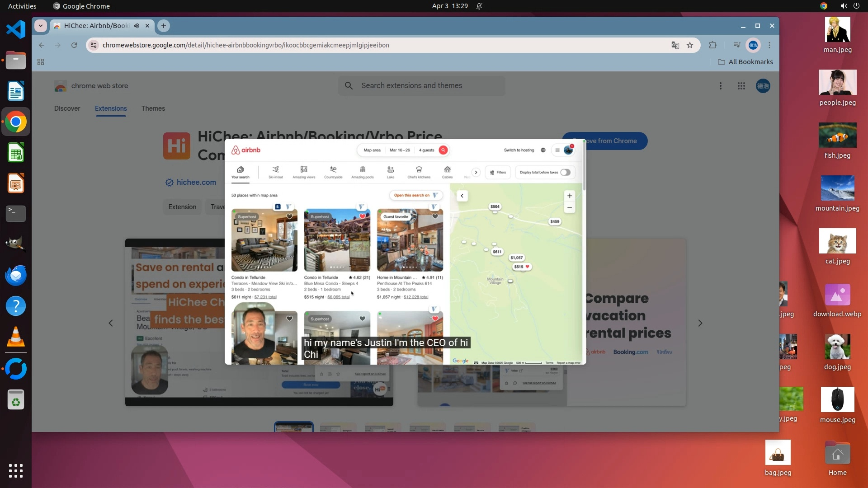This screenshot has height=488, width=868.
Task: Switch to the Themes tab
Action: coord(153,108)
